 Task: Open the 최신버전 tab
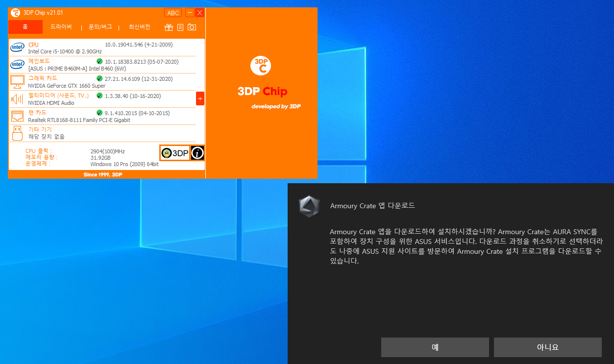click(139, 27)
